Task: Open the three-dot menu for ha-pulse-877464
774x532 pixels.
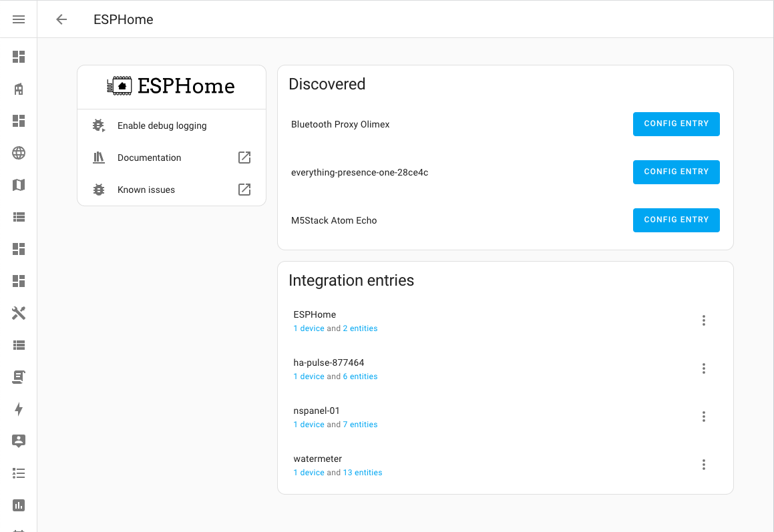Action: (x=703, y=368)
